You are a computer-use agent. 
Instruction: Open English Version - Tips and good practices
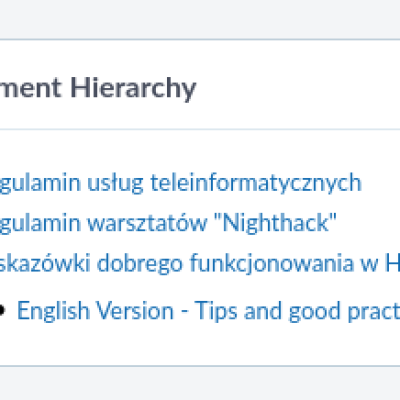point(208,311)
